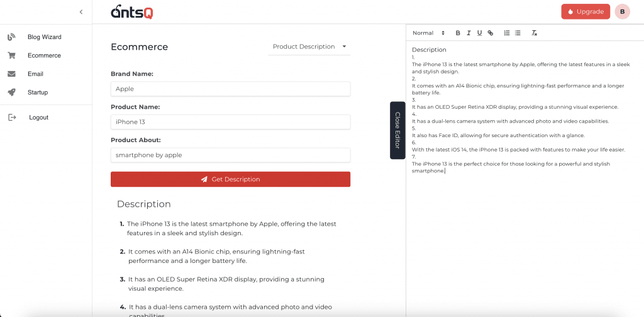This screenshot has height=317, width=644.
Task: Click the Ecommerce shopping cart icon
Action: [x=11, y=55]
